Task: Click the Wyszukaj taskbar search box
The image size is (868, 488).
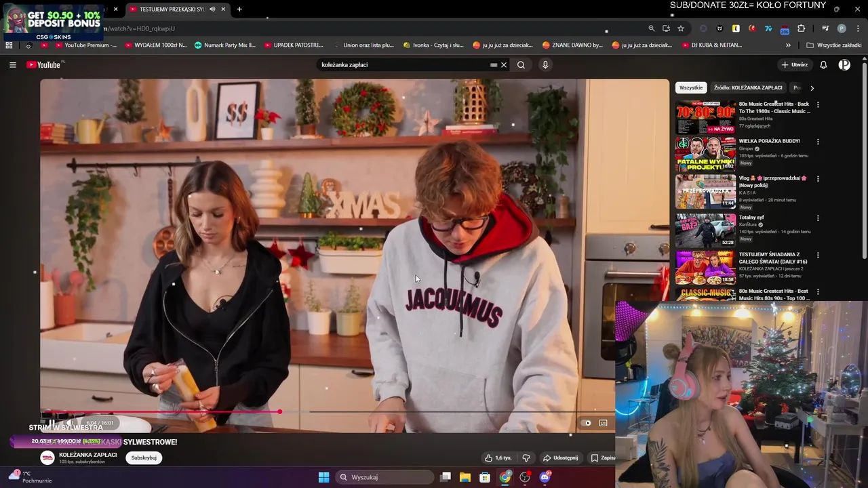Action: (x=384, y=477)
